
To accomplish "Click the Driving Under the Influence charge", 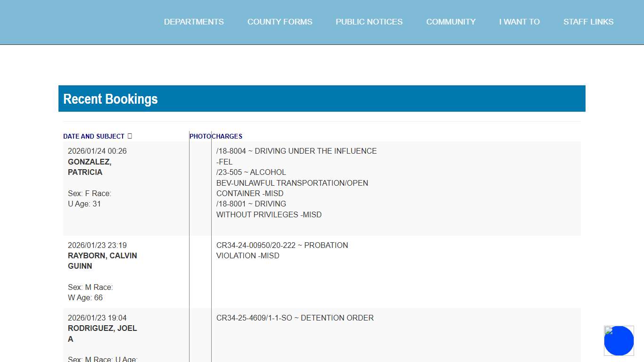I will (x=296, y=151).
